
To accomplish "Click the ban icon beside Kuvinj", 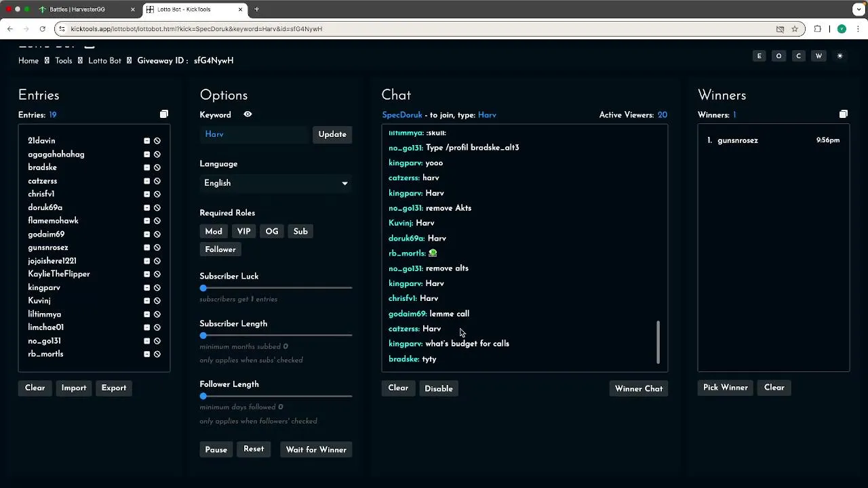I will click(157, 301).
